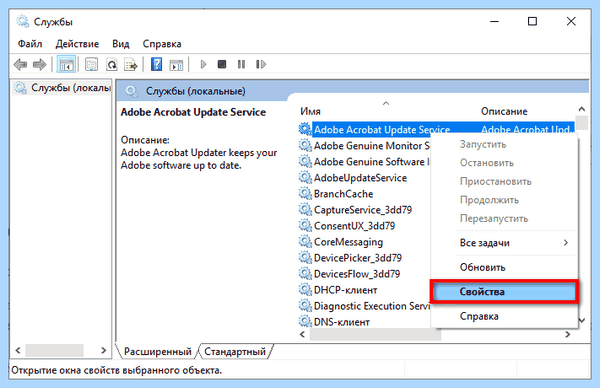Click the Start service play icon
This screenshot has width=600, height=388.
[x=203, y=64]
